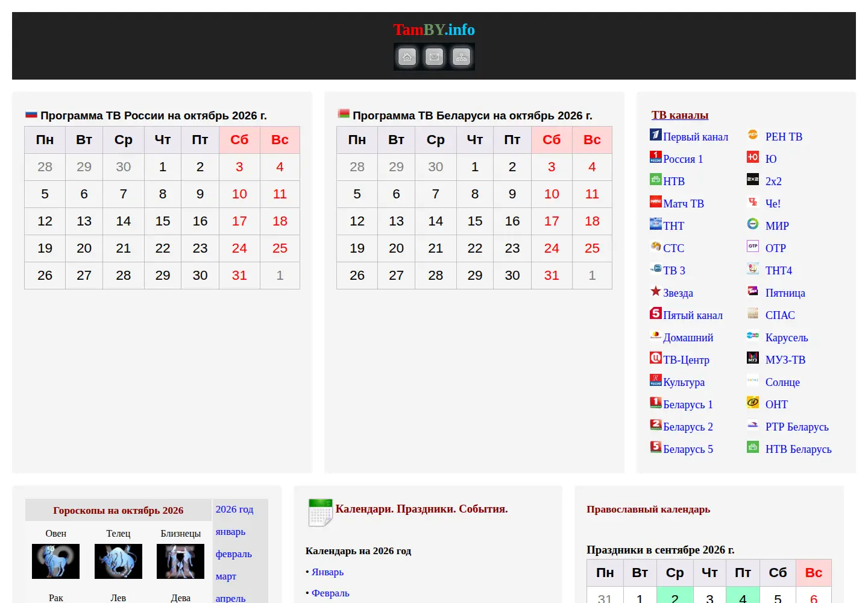Click the mail envelope icon in header

tap(434, 57)
